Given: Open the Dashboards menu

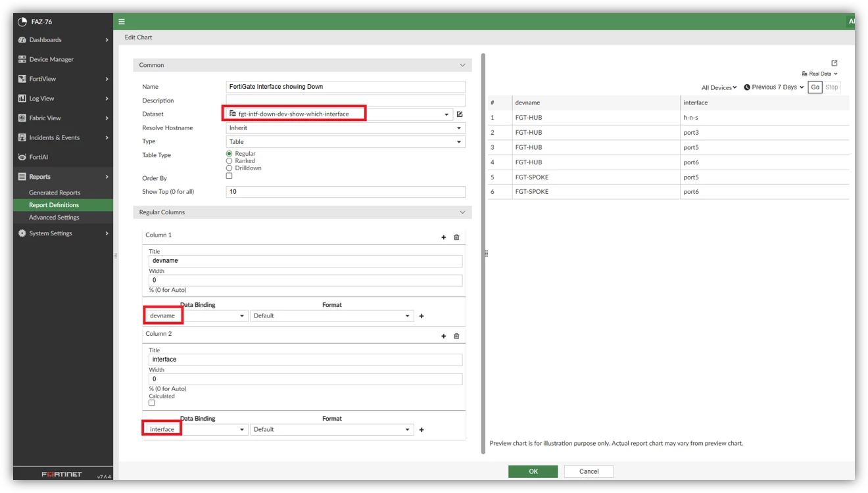Looking at the screenshot, I should click(63, 40).
